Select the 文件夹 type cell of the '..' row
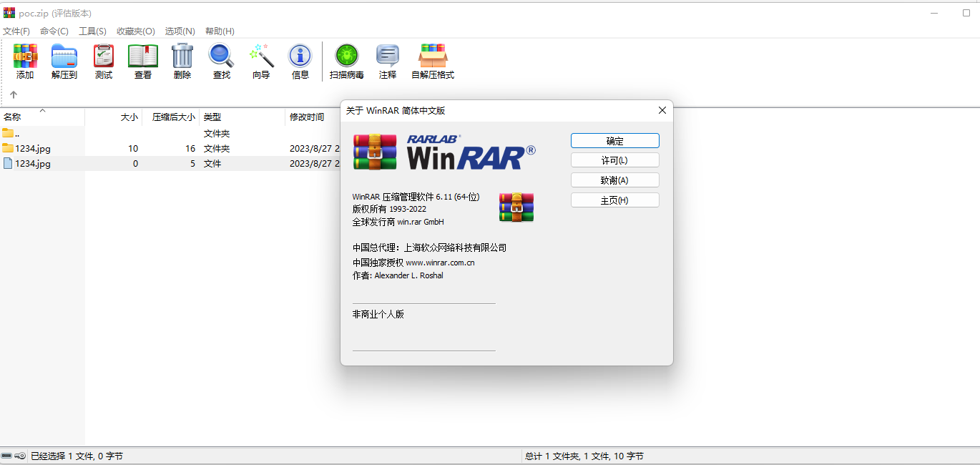 click(217, 133)
